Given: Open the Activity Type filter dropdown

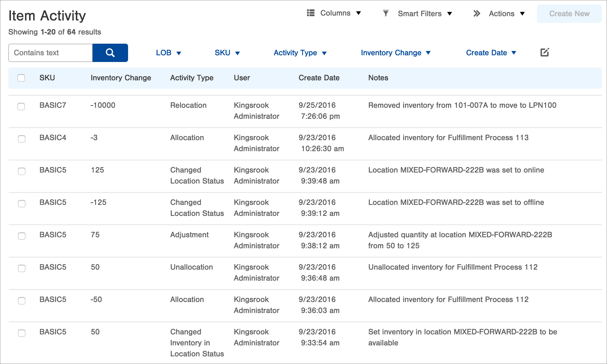Looking at the screenshot, I should pyautogui.click(x=300, y=53).
